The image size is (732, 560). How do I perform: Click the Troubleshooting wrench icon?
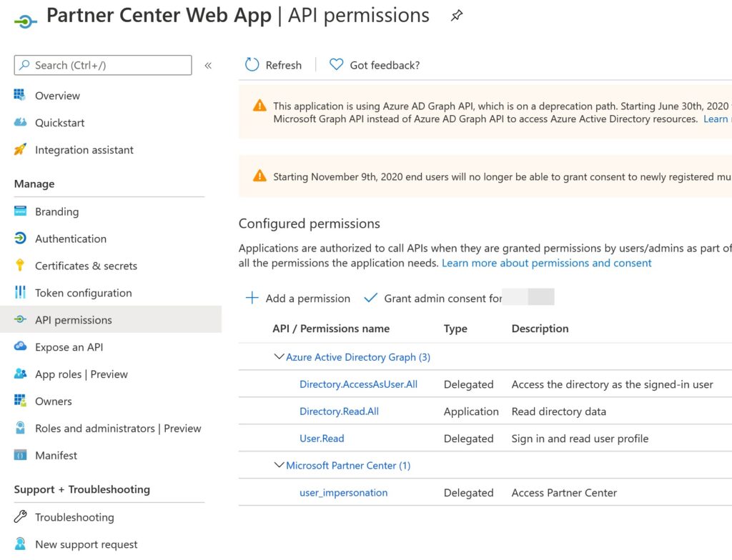pyautogui.click(x=20, y=516)
